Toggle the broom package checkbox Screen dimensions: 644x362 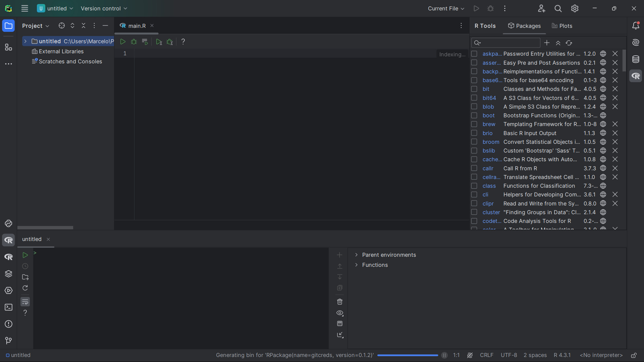click(475, 142)
